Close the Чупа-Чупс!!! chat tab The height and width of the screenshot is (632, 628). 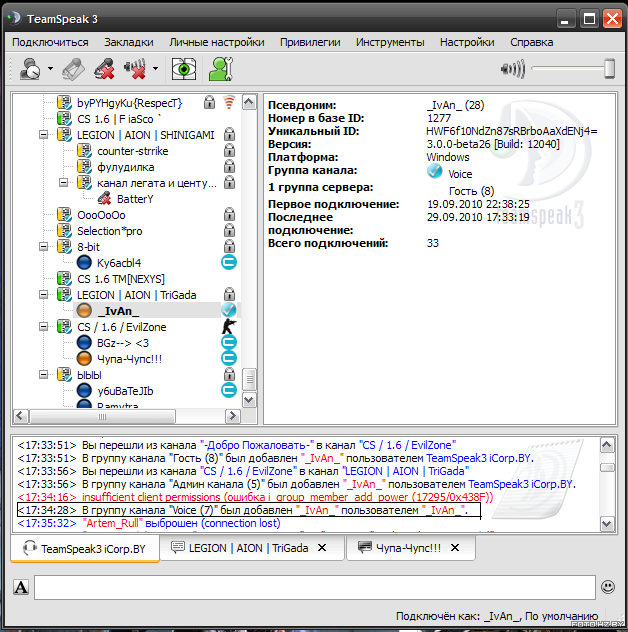455,548
